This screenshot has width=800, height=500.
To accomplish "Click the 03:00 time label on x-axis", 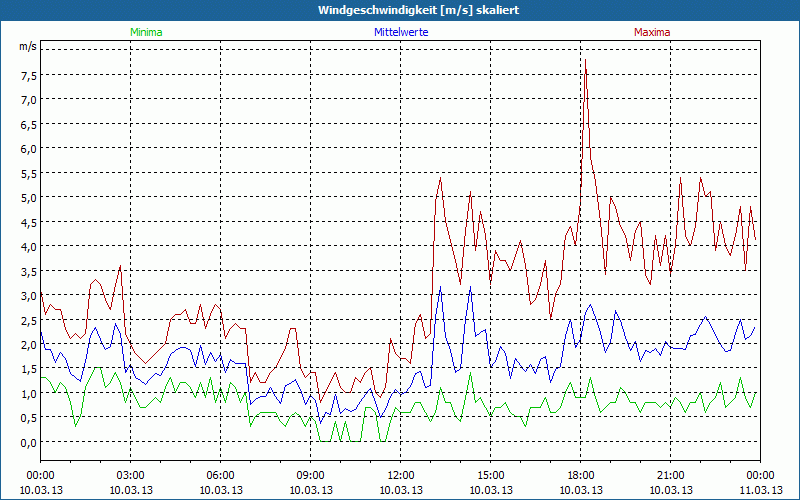I will 131,476.
